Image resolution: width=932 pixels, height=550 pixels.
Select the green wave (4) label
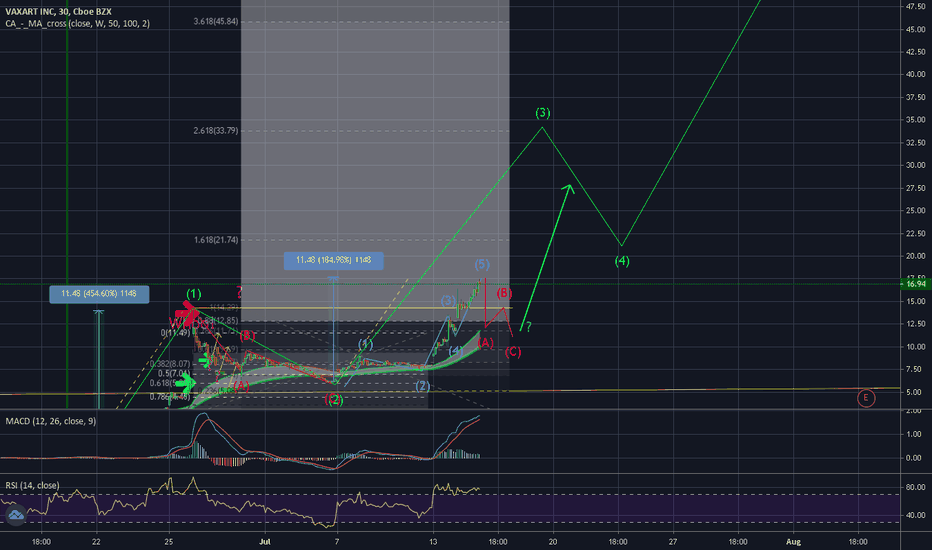[622, 261]
